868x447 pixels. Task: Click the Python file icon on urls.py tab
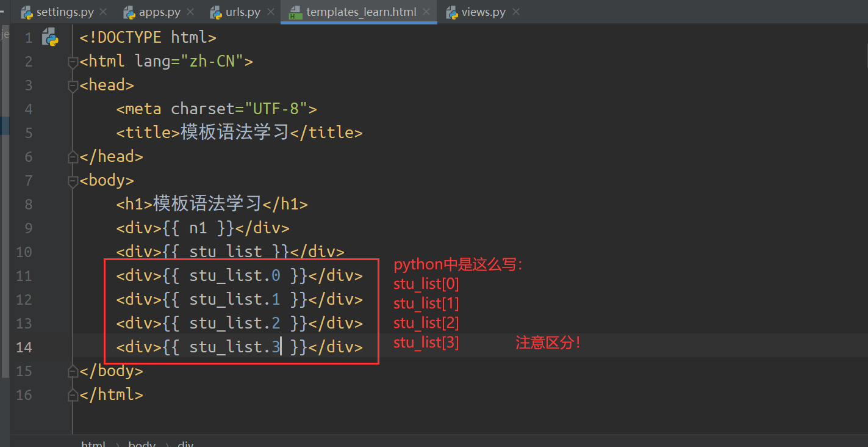click(215, 12)
